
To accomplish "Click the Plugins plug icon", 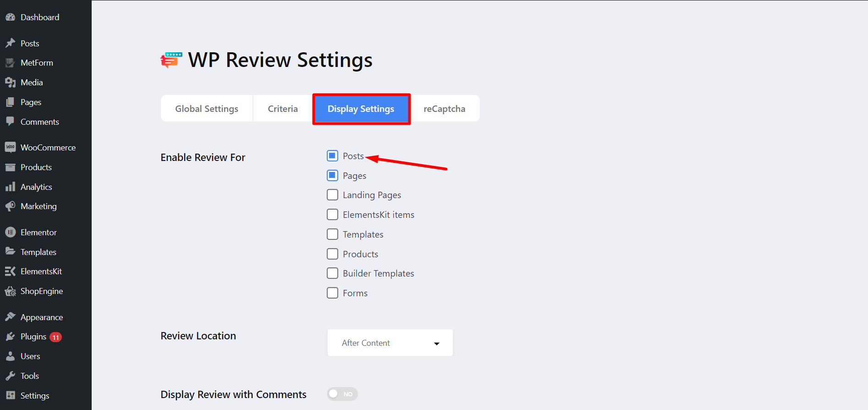I will click(x=10, y=337).
